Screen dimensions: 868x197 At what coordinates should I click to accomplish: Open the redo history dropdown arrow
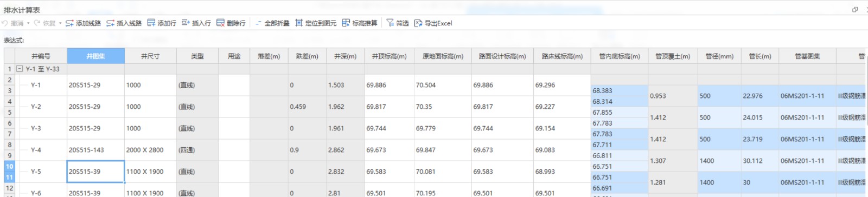coord(60,23)
